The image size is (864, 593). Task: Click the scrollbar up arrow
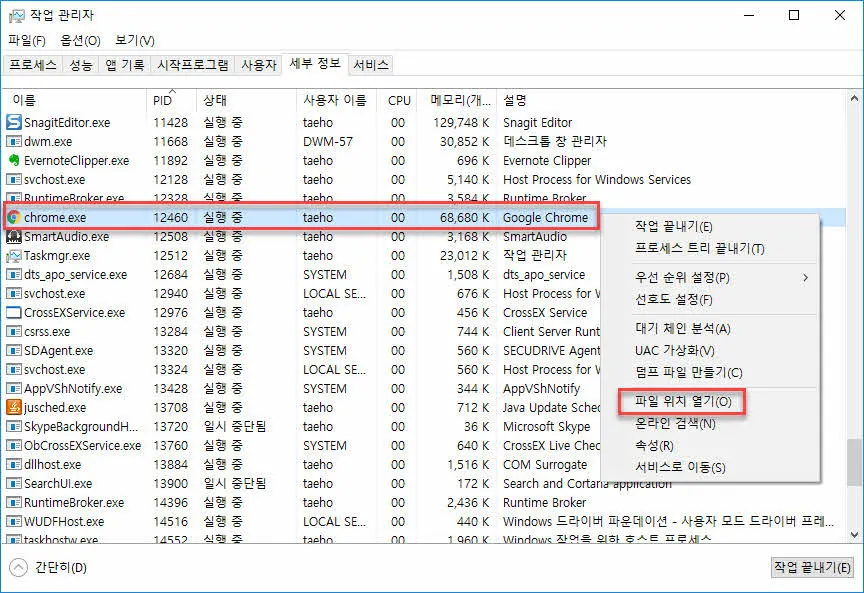coord(855,97)
